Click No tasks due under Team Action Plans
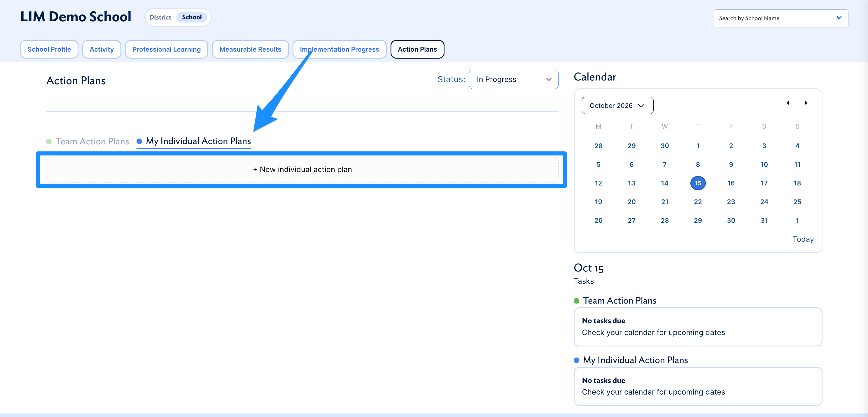 point(603,321)
